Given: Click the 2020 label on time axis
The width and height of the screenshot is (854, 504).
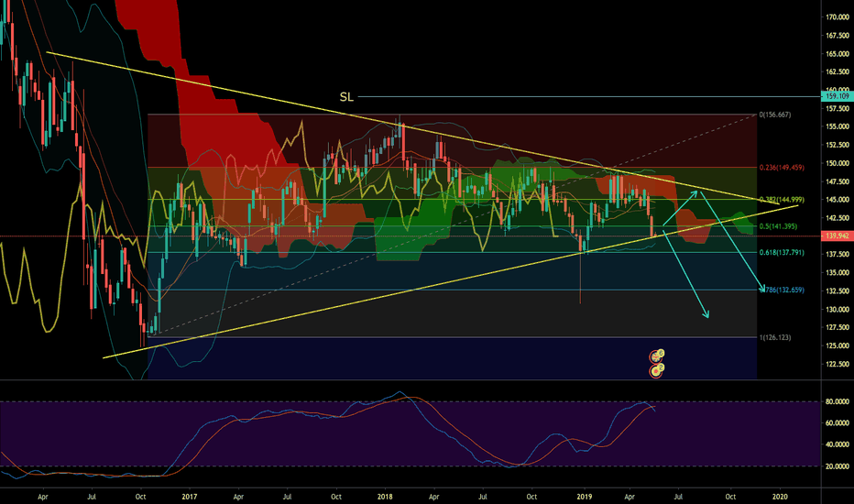Looking at the screenshot, I should (780, 497).
